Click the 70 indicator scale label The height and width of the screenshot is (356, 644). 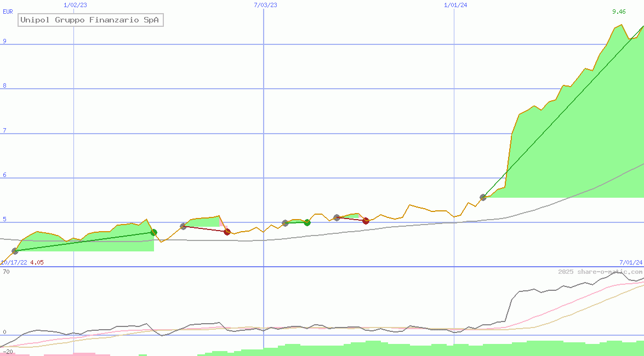click(6, 272)
